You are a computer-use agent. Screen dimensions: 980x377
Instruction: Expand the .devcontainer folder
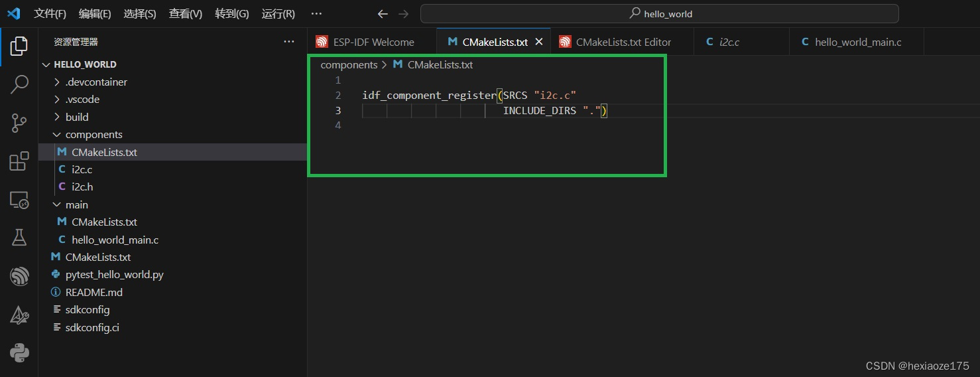[172, 82]
